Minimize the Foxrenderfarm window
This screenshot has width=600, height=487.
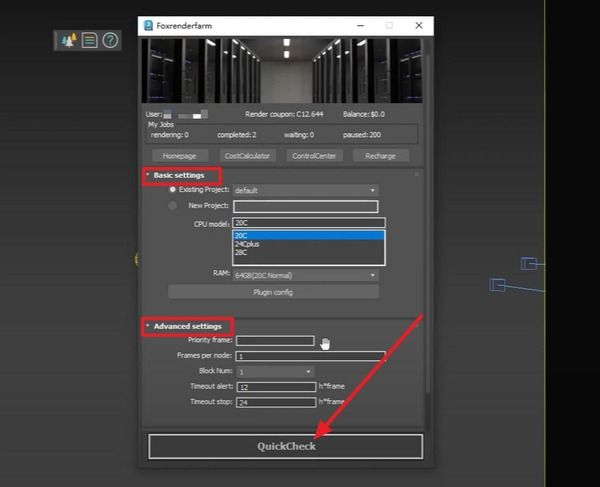(x=360, y=26)
